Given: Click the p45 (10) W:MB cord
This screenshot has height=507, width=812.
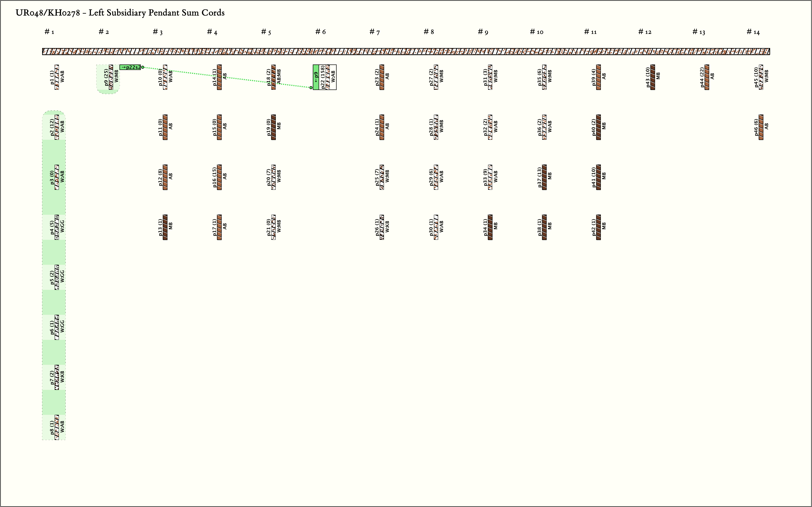Looking at the screenshot, I should click(x=761, y=77).
